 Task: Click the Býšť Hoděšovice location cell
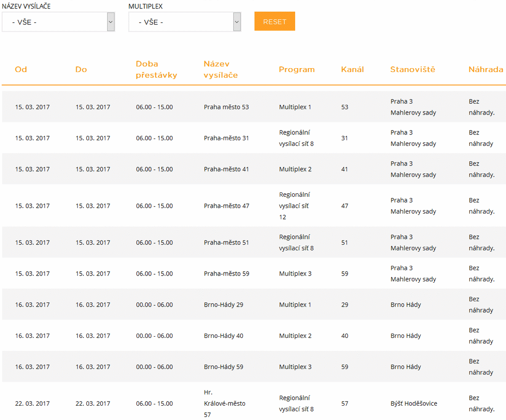tap(414, 404)
